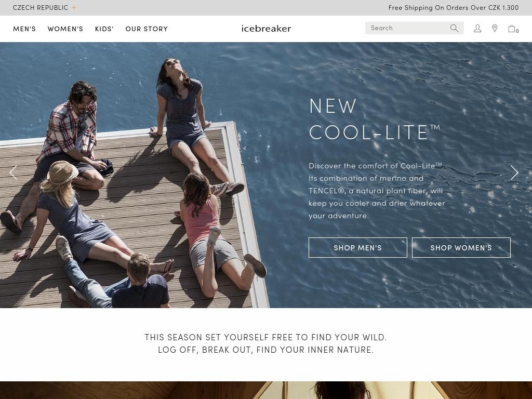
Task: Open the Our Story menu
Action: click(x=147, y=29)
